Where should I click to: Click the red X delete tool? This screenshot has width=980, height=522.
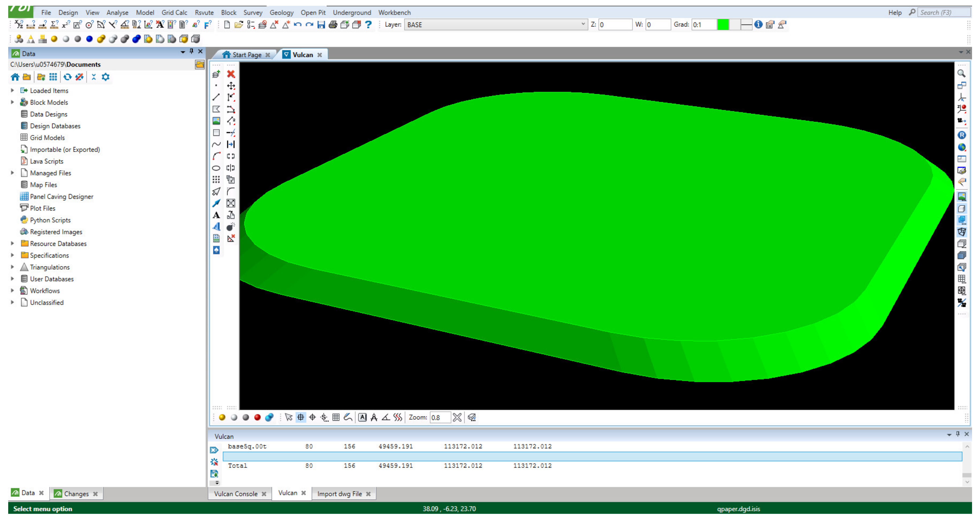(231, 74)
